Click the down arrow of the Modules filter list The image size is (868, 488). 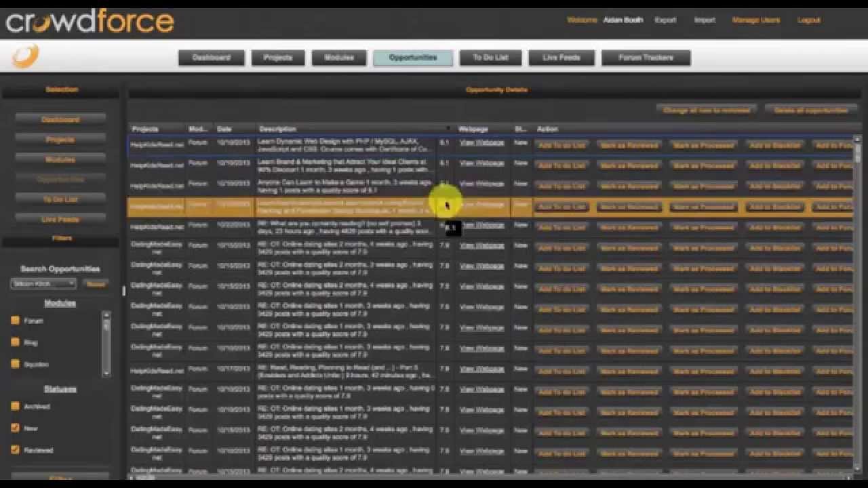pos(106,373)
